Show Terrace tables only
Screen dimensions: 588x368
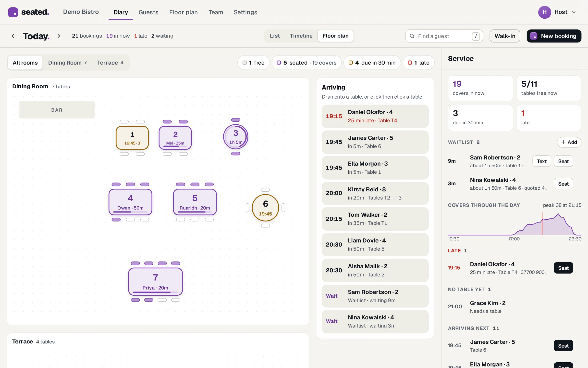[110, 63]
